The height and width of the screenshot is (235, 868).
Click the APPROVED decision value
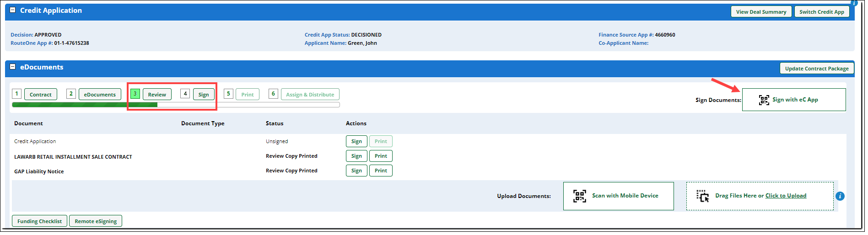click(x=48, y=35)
